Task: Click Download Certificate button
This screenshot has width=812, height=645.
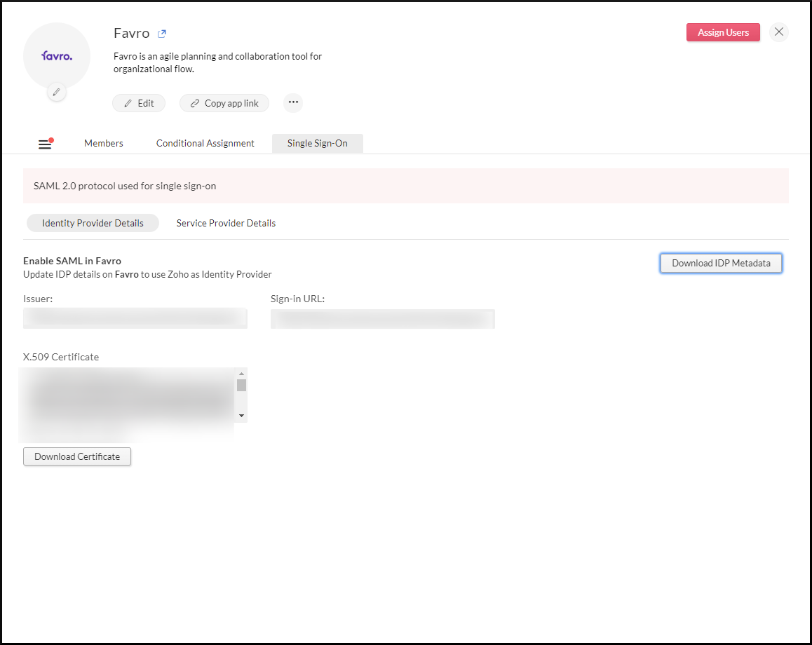Action: (77, 456)
